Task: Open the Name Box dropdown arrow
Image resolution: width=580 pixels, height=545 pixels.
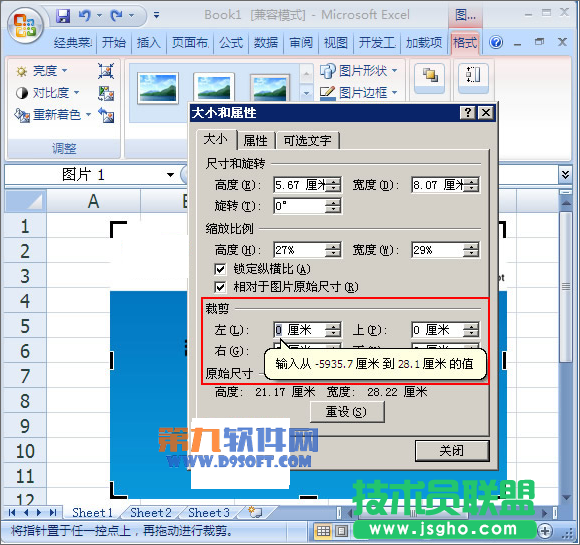Action: pos(171,175)
